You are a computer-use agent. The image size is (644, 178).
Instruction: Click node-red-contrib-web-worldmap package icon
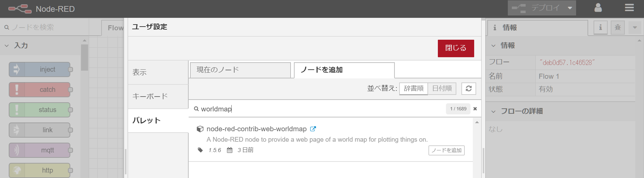click(200, 129)
